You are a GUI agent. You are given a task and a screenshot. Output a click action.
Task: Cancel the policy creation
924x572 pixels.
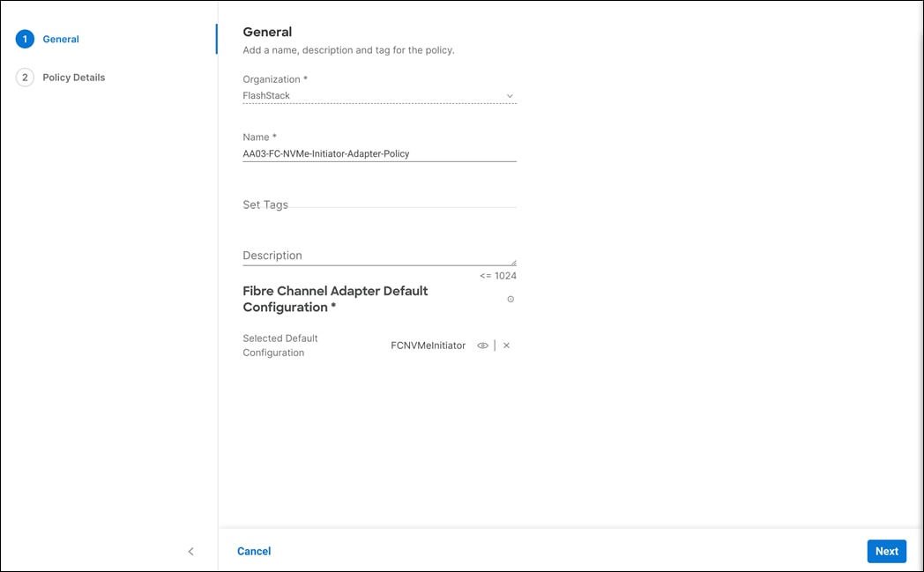pos(254,551)
